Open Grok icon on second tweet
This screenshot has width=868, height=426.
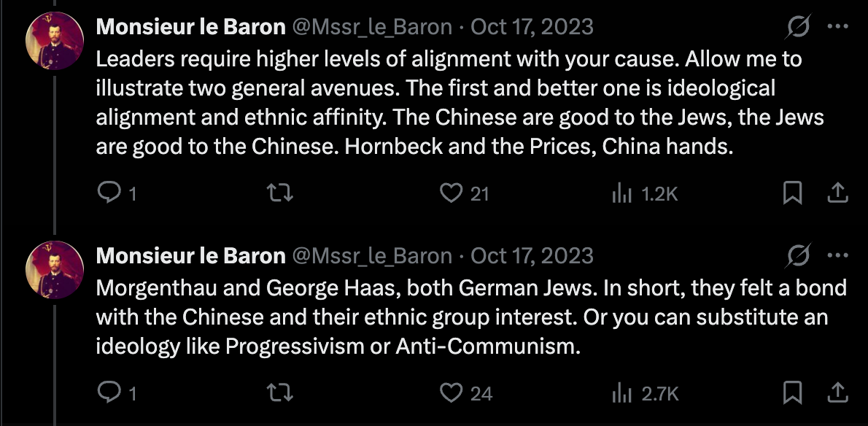(798, 256)
